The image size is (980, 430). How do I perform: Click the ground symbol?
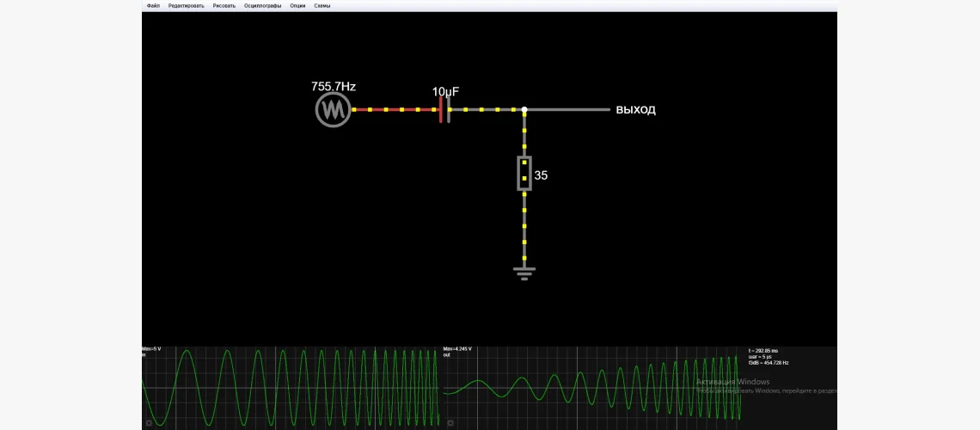(524, 273)
